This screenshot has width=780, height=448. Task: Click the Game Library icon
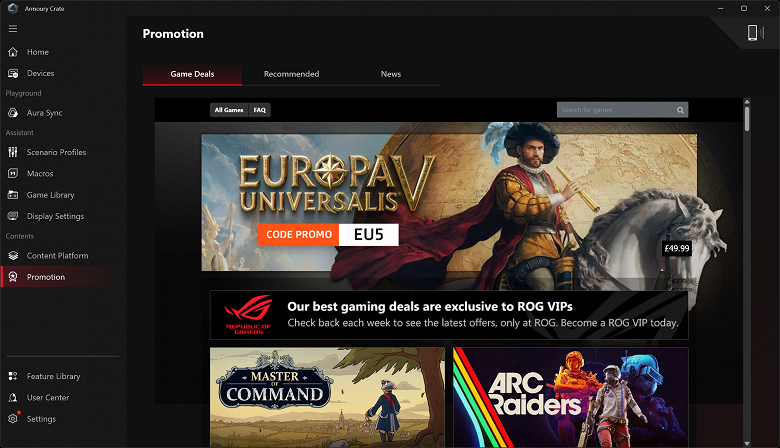(13, 195)
